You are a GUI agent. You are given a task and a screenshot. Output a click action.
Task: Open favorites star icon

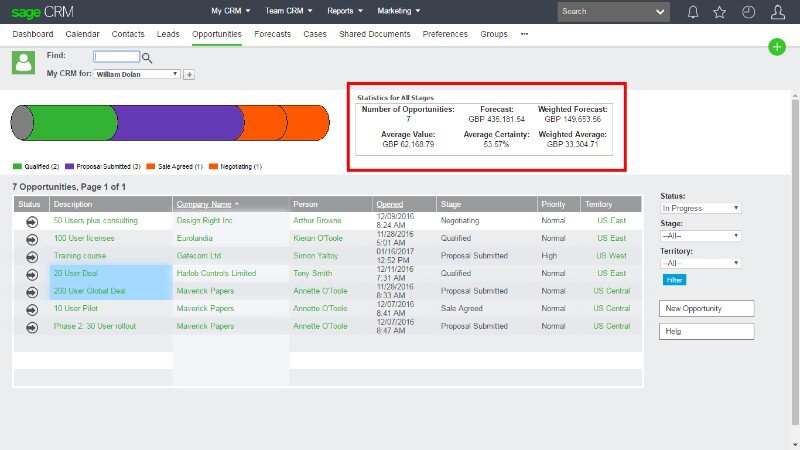[720, 12]
